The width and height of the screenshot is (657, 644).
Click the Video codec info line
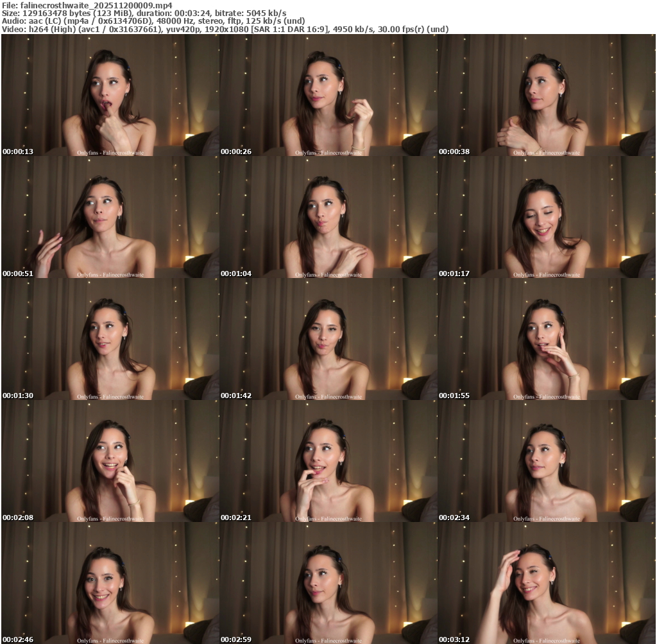pyautogui.click(x=225, y=30)
